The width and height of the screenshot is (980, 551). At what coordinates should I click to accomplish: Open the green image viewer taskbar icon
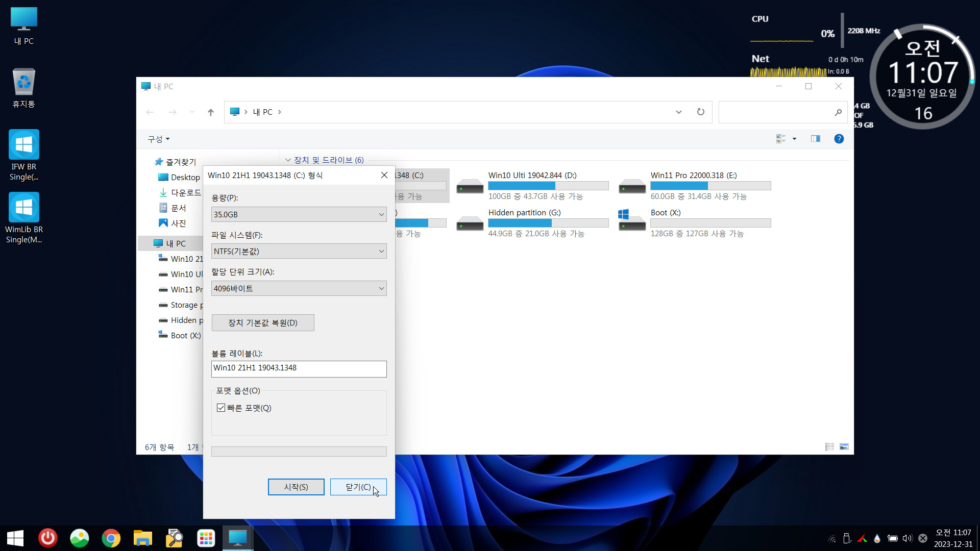tap(80, 538)
